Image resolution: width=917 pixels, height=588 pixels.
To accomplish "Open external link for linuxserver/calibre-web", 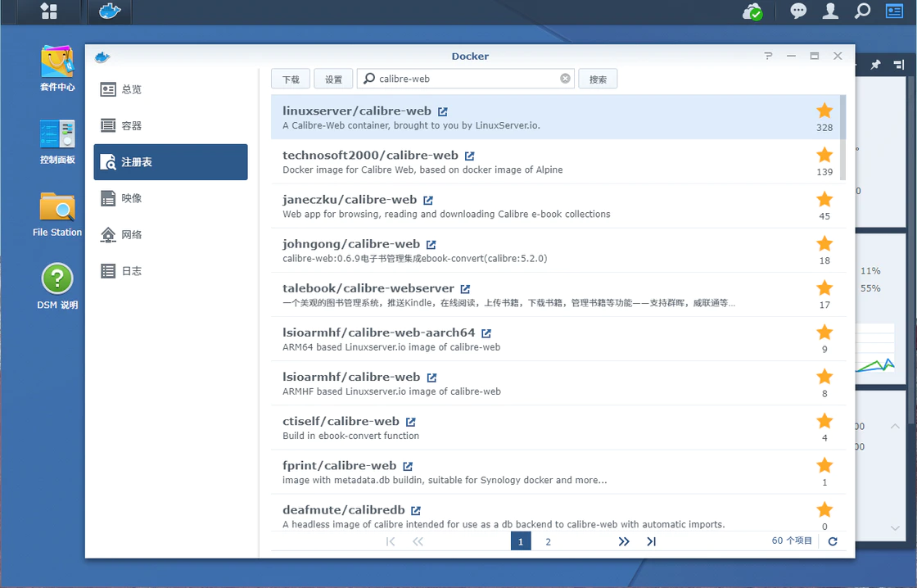I will click(443, 111).
